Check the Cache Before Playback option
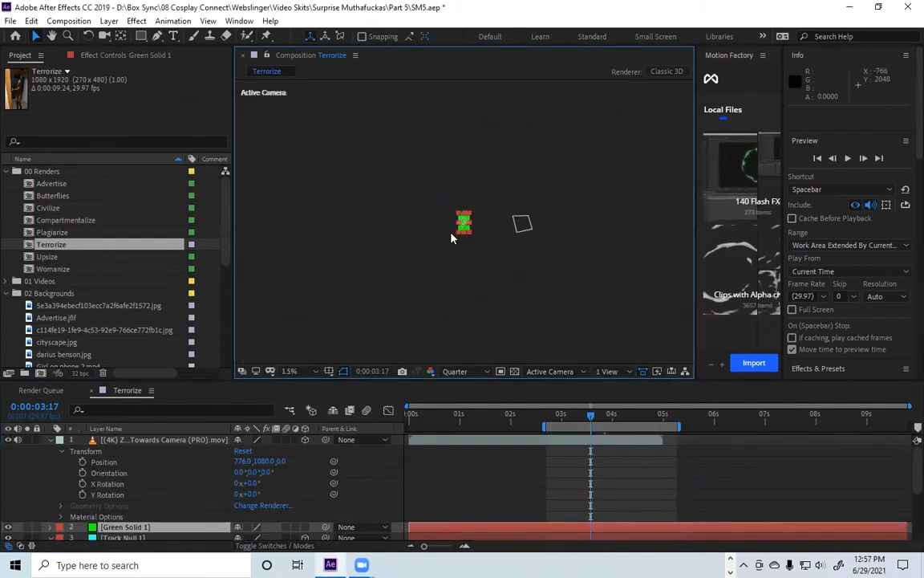The image size is (924, 578). tap(792, 218)
